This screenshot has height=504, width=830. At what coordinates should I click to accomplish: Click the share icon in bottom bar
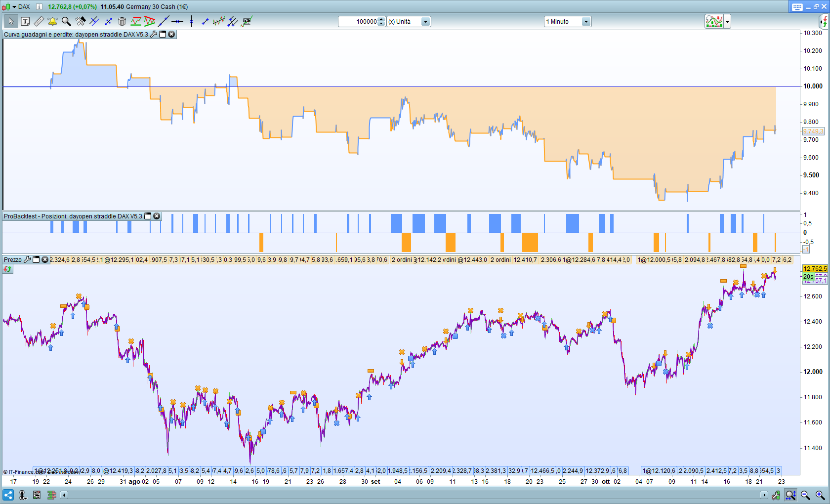[8, 495]
